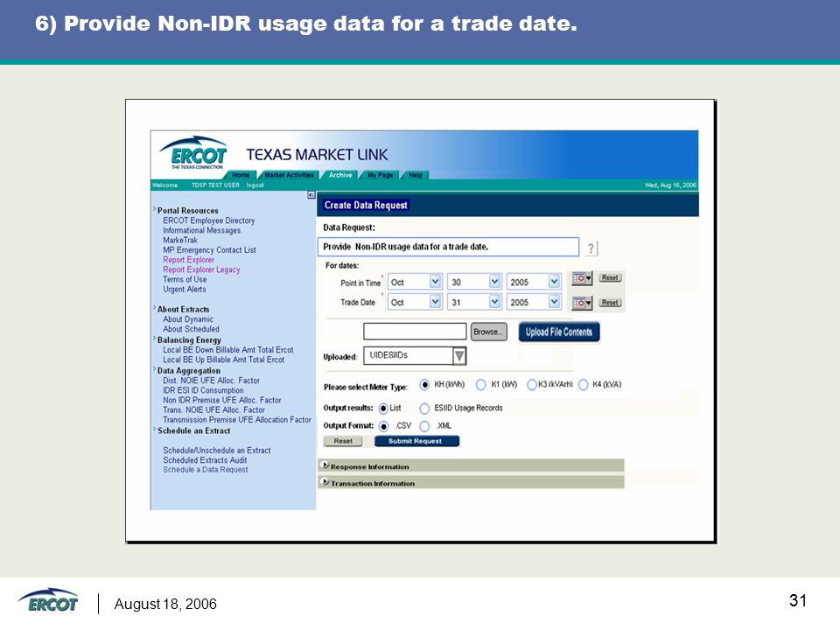Click About Extracts section heading
The height and width of the screenshot is (630, 840).
click(x=183, y=310)
